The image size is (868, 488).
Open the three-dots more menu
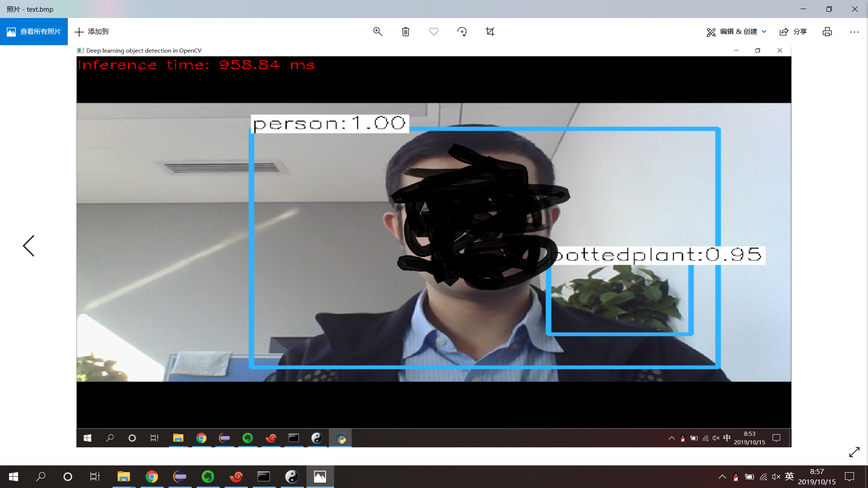[854, 32]
